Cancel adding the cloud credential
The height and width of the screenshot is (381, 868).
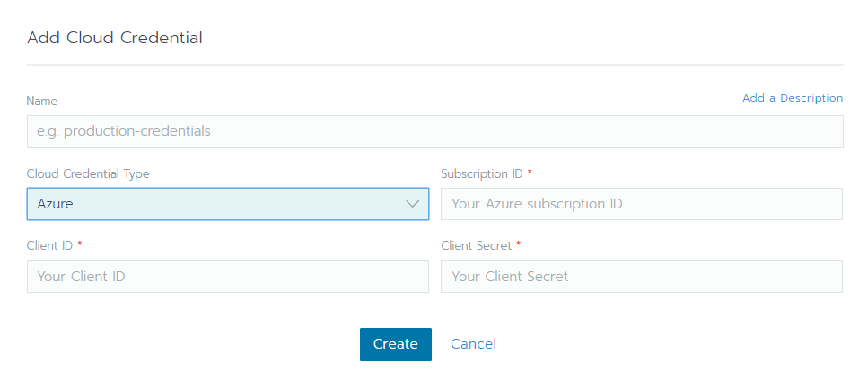(473, 344)
